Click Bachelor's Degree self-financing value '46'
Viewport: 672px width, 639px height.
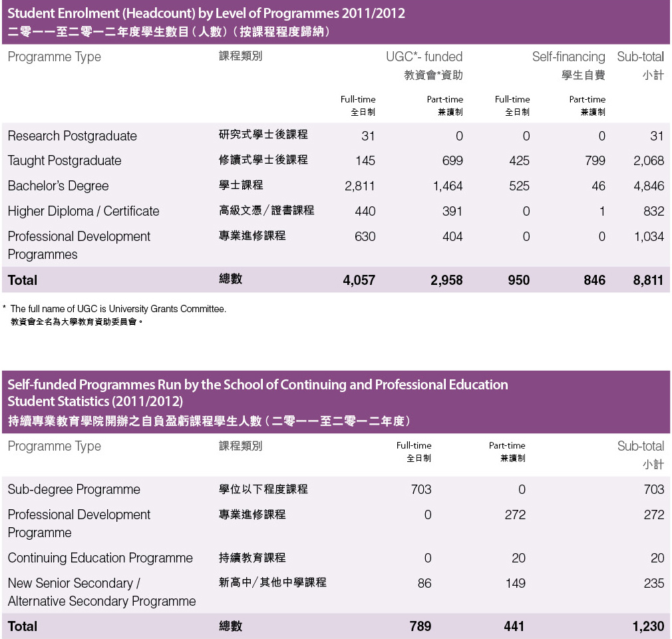599,186
